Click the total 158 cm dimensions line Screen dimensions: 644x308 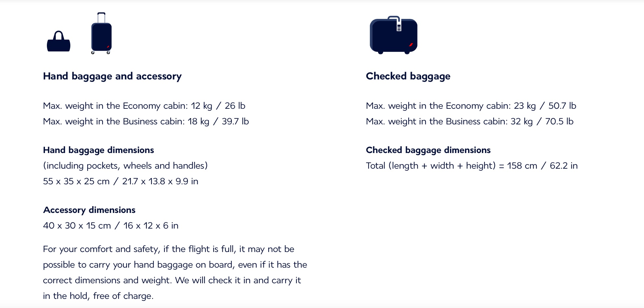472,166
